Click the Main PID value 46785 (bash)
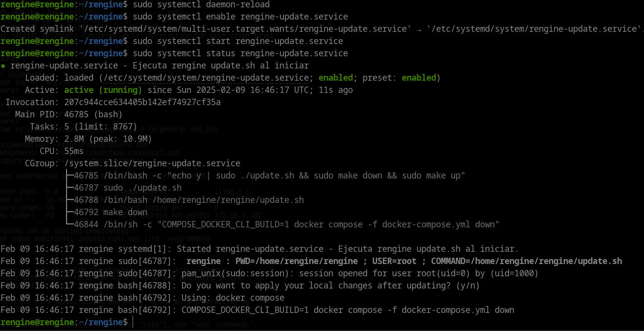 93,114
